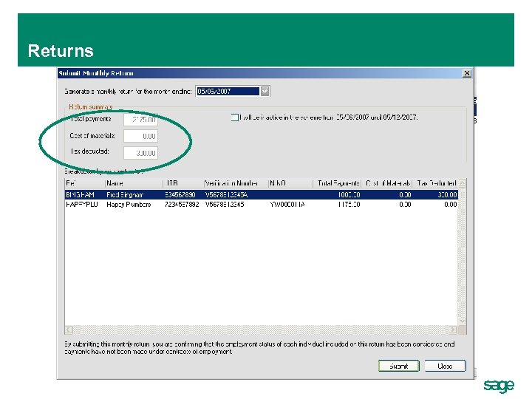Sort by the Total Payments column header

337,183
